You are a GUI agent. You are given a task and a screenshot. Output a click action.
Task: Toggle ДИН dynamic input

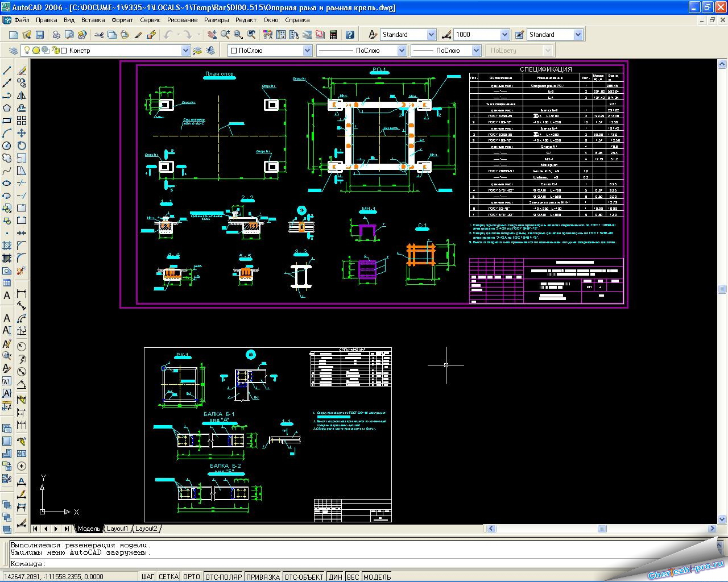[335, 576]
